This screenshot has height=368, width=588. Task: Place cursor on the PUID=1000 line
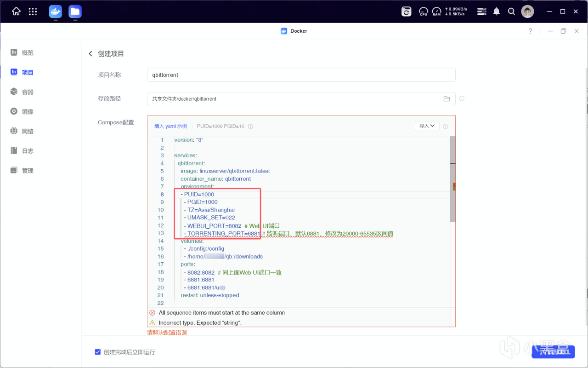198,195
